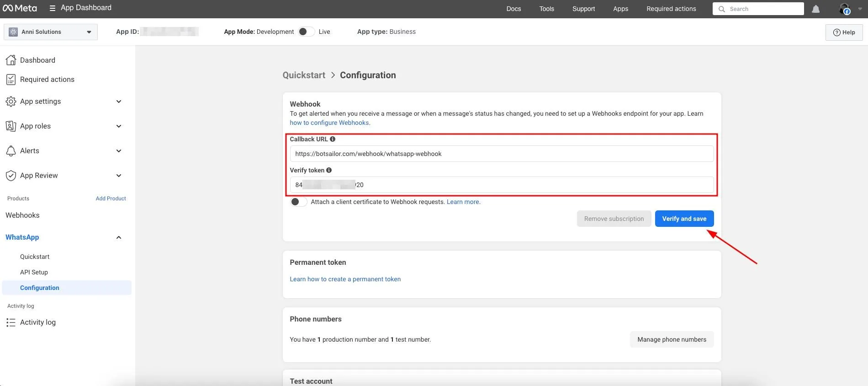
Task: Open the Anni Solutions app selector dropdown
Action: click(50, 32)
